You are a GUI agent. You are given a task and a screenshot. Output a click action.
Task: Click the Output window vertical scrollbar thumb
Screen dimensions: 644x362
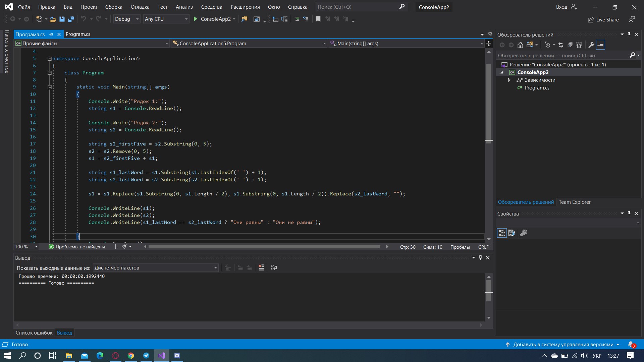pyautogui.click(x=489, y=291)
